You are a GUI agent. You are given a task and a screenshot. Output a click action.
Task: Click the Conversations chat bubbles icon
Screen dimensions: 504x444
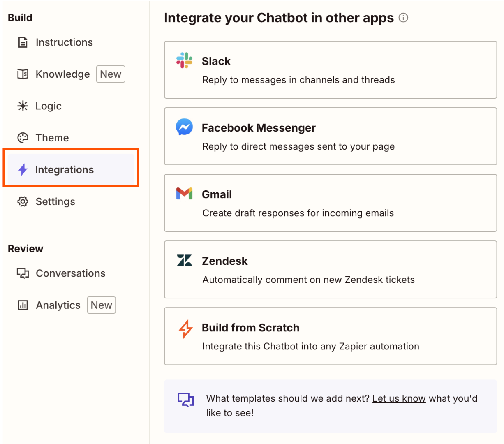[23, 273]
